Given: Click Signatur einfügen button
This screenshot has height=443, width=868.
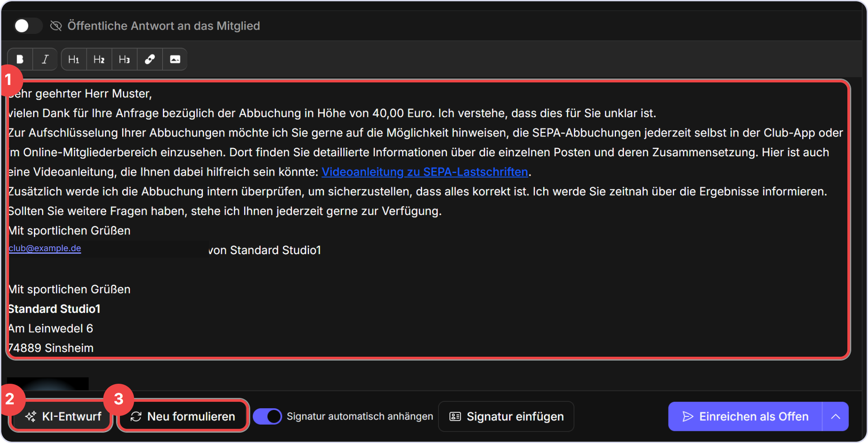Looking at the screenshot, I should [506, 416].
